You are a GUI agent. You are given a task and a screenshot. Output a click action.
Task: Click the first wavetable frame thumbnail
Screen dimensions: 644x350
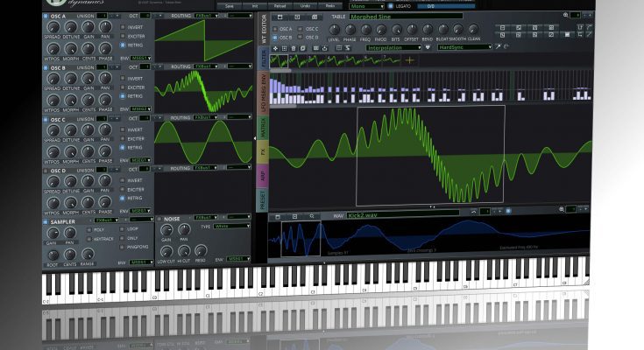coord(280,60)
